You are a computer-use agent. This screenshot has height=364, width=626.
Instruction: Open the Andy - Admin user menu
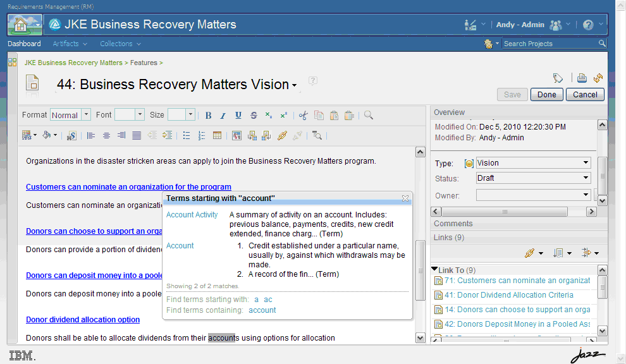tap(520, 25)
